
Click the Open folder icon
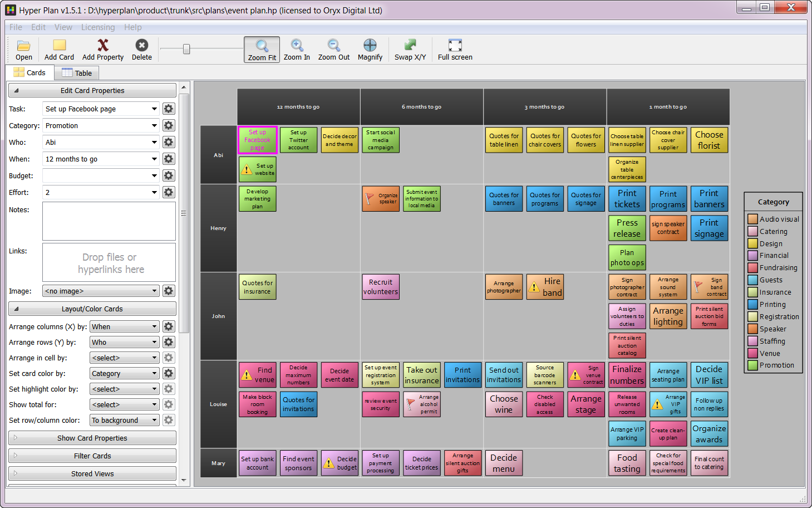(23, 46)
